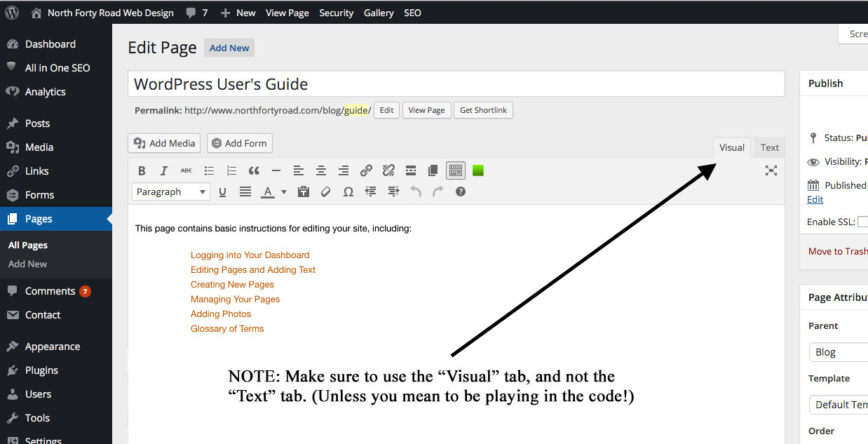Click the insert/edit link icon
This screenshot has height=444, width=868.
366,170
